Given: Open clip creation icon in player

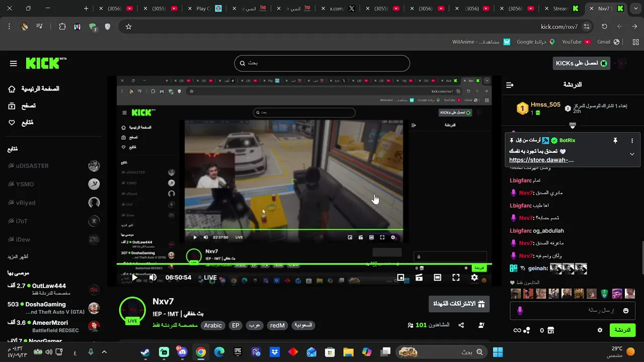Looking at the screenshot, I should click(419, 278).
